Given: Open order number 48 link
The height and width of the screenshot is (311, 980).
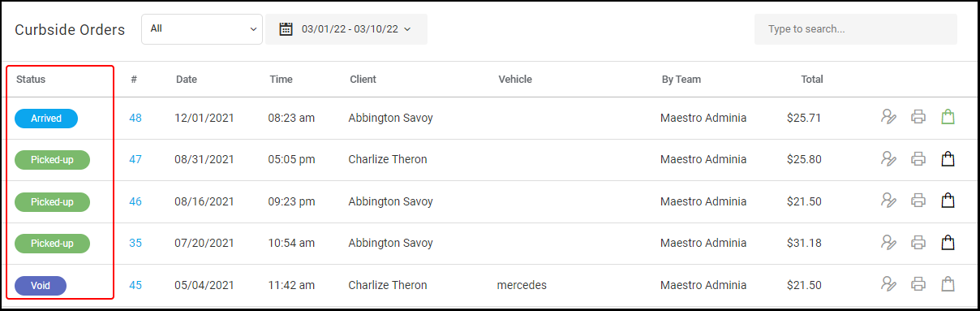Looking at the screenshot, I should (x=135, y=118).
